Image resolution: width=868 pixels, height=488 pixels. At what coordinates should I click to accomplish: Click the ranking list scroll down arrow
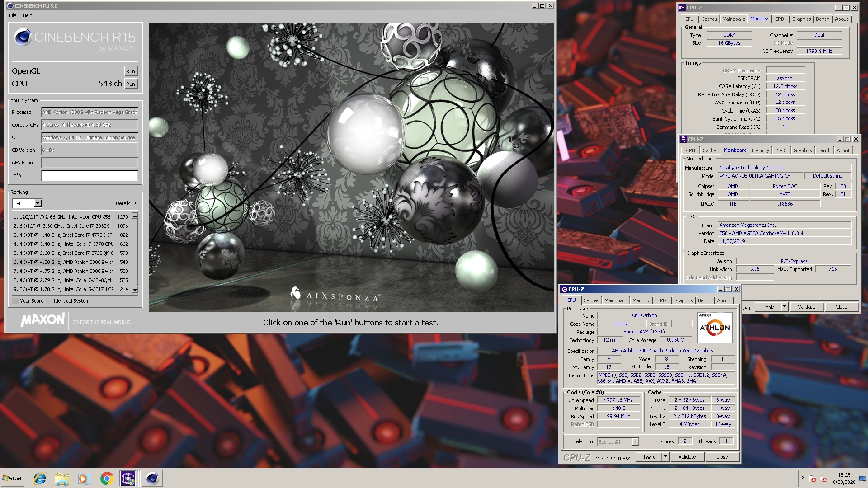click(135, 290)
